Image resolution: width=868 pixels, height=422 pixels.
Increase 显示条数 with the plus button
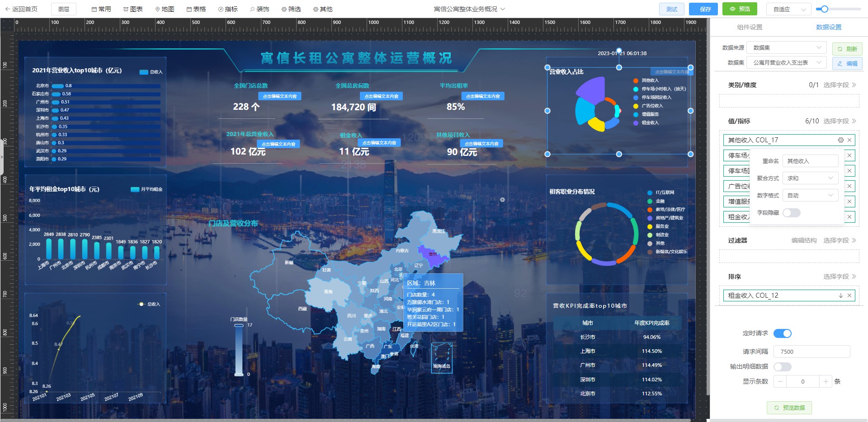(826, 381)
